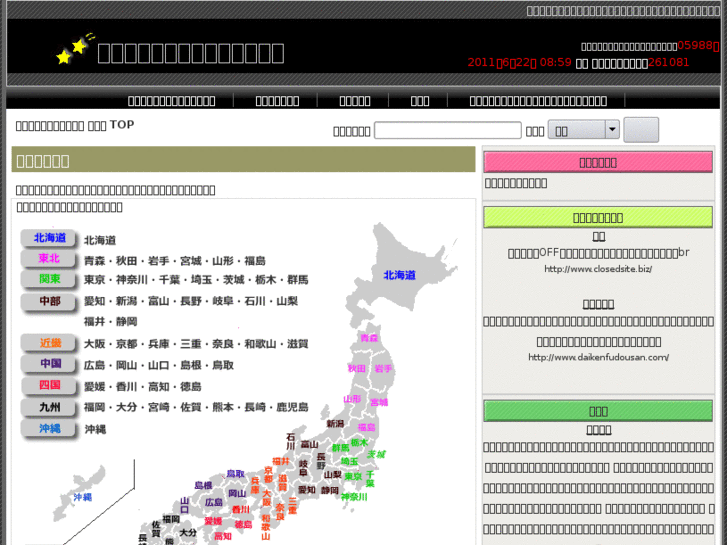Click the 香川 label on the map
Image resolution: width=727 pixels, height=545 pixels.
click(x=241, y=509)
